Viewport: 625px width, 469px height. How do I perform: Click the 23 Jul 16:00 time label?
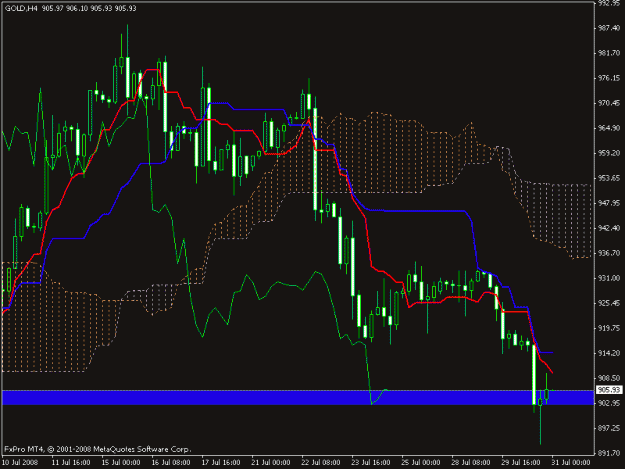[371, 462]
